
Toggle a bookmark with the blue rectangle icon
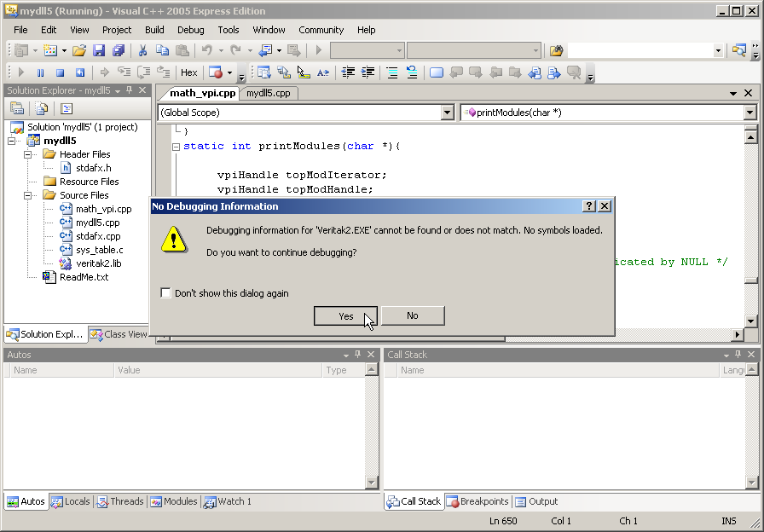437,73
